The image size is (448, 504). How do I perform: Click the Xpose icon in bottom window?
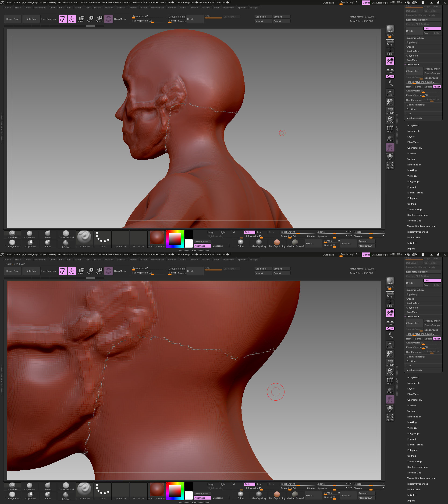(390, 417)
